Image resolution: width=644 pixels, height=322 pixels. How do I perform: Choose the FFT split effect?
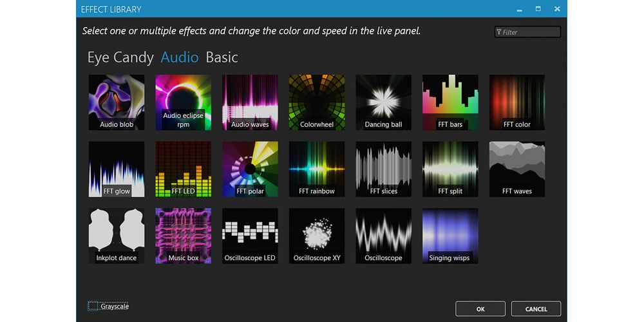pyautogui.click(x=451, y=169)
